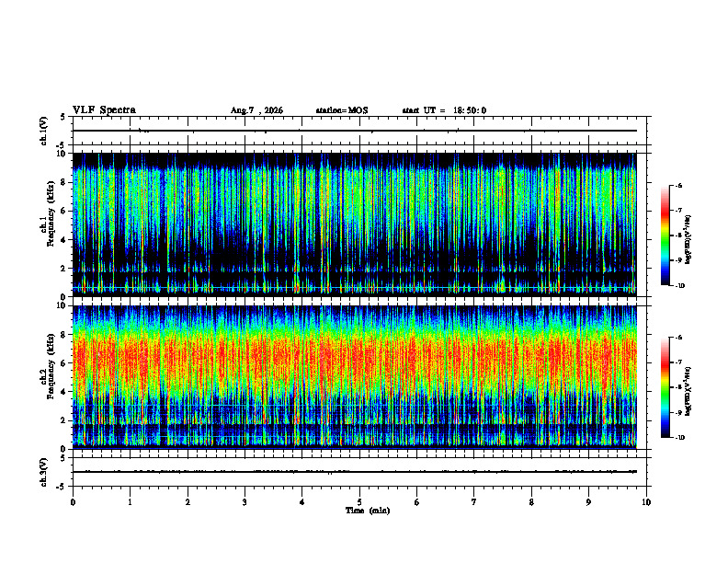Click the time axis tick label "10" min

pyautogui.click(x=646, y=502)
